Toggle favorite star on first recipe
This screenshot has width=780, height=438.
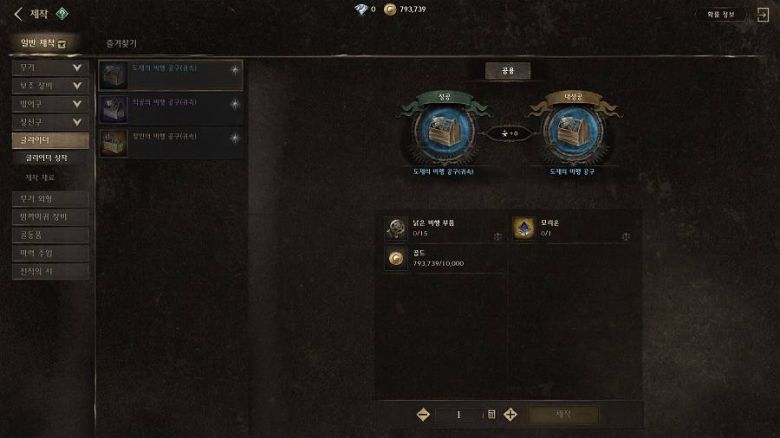tap(235, 70)
